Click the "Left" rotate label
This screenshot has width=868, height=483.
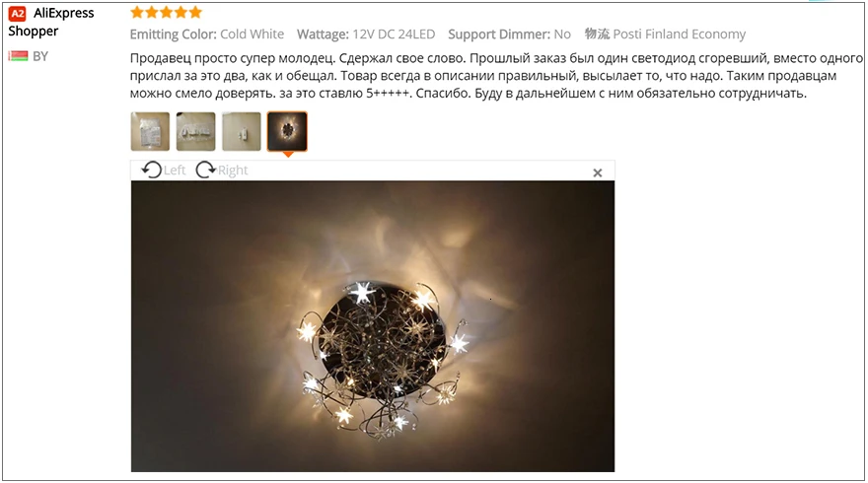[x=175, y=171]
